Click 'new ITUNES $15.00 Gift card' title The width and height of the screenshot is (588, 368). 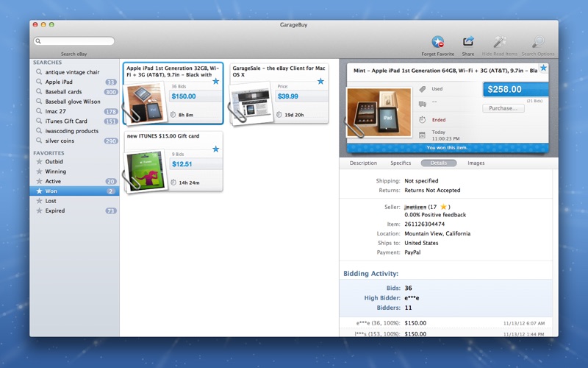coord(163,136)
